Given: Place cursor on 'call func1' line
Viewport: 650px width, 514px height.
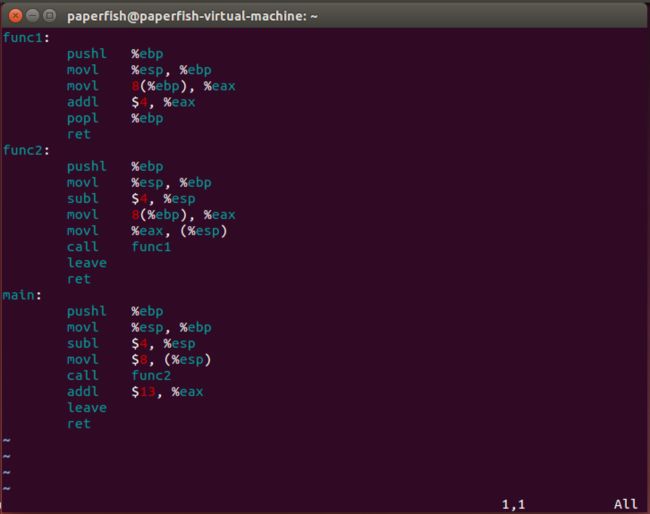Looking at the screenshot, I should (x=119, y=247).
